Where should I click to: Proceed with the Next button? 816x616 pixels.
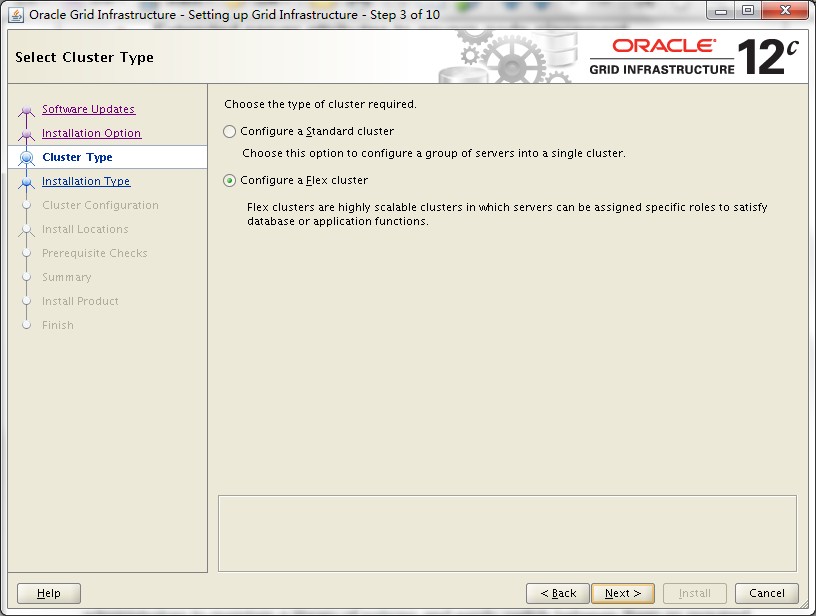tap(623, 593)
